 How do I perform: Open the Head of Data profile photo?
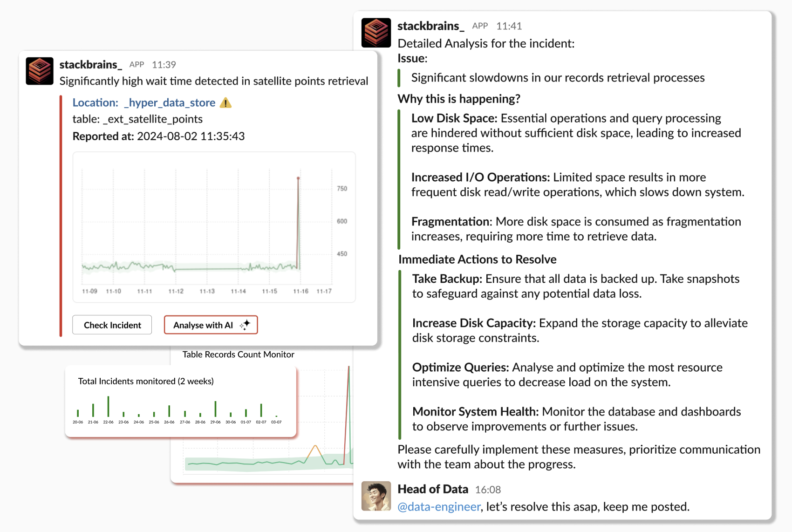click(x=376, y=496)
